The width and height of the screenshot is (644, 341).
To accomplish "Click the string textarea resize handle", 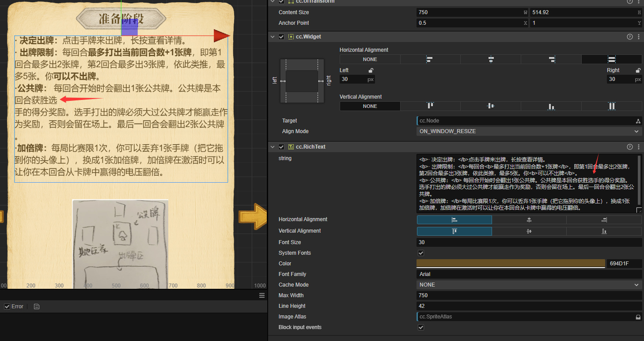I will click(x=639, y=210).
